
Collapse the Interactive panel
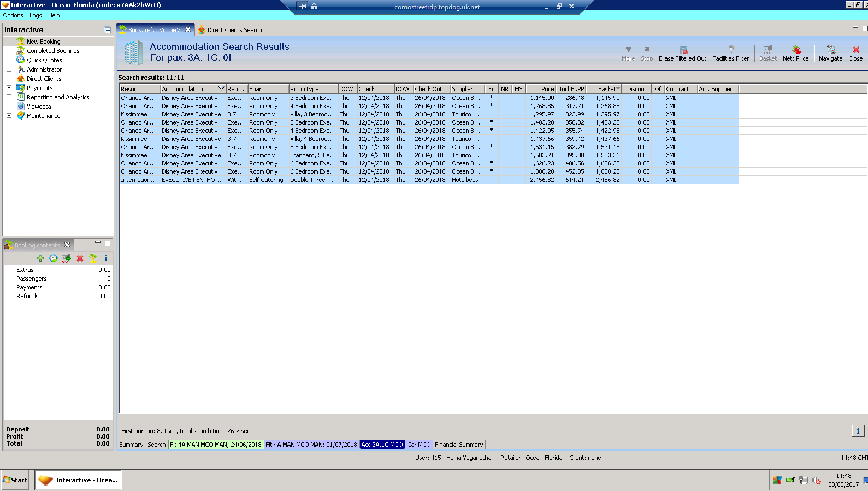(108, 30)
